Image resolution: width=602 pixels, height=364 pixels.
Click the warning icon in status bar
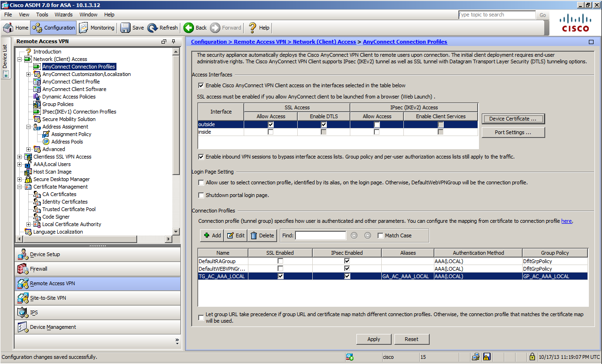(487, 357)
